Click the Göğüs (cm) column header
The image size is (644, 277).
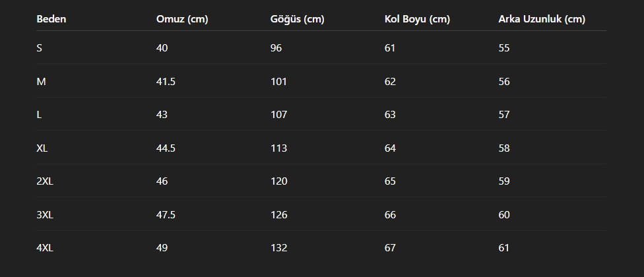(298, 19)
